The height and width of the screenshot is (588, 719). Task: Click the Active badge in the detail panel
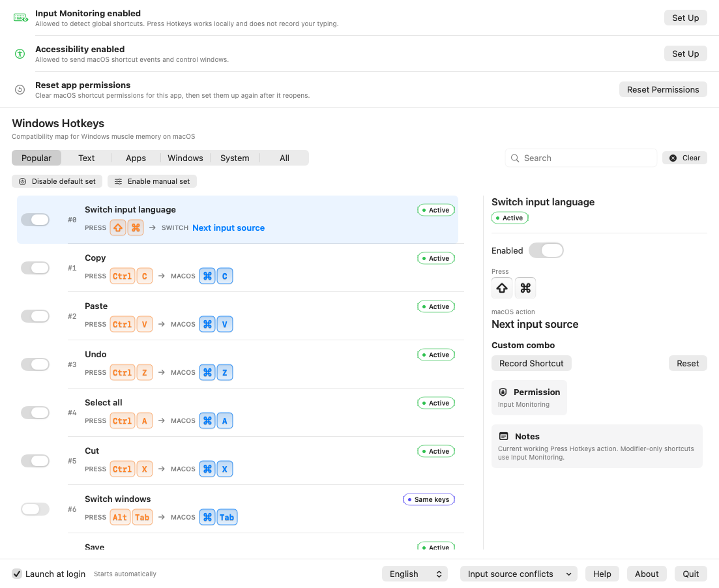point(510,218)
